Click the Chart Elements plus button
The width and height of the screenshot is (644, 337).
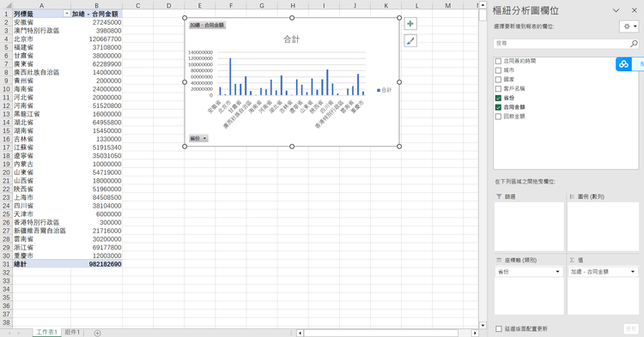coord(410,24)
